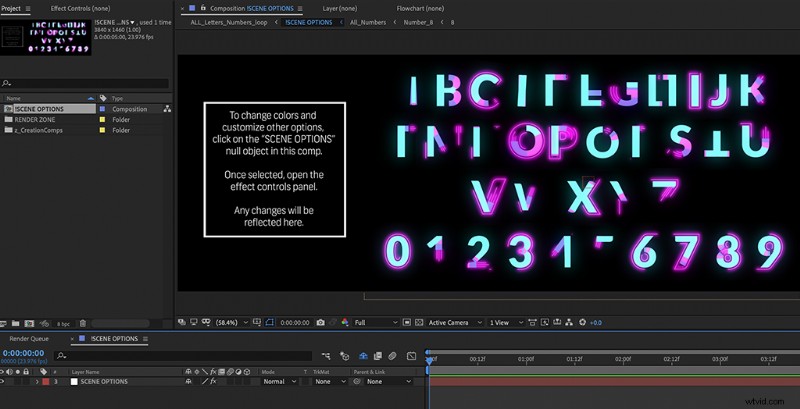
Task: Delete selected project item with trash icon
Action: click(x=83, y=323)
